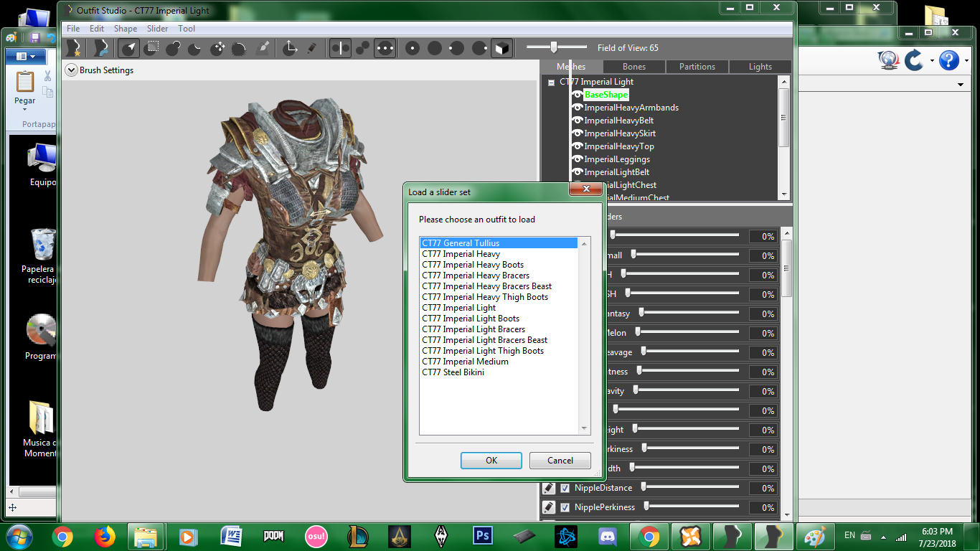Select the Inflate brush tool
Viewport: 980px width, 551px height.
click(173, 48)
